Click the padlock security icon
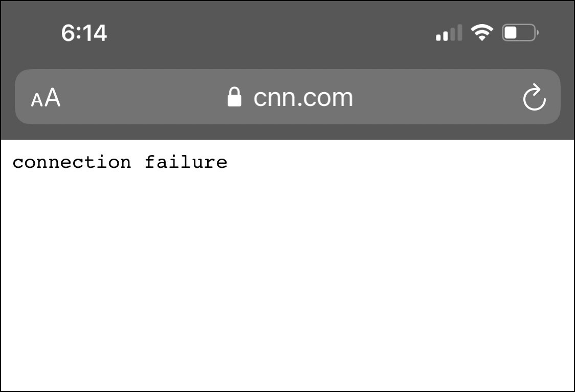The height and width of the screenshot is (392, 575). click(234, 97)
